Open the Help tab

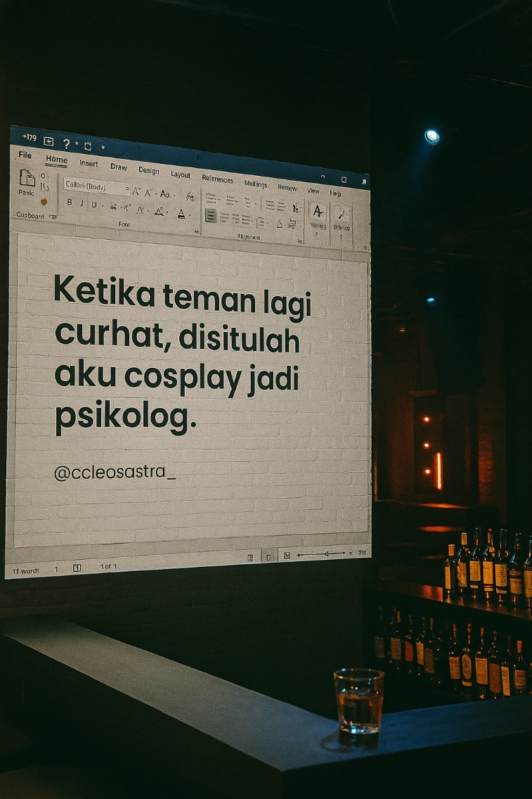[335, 193]
